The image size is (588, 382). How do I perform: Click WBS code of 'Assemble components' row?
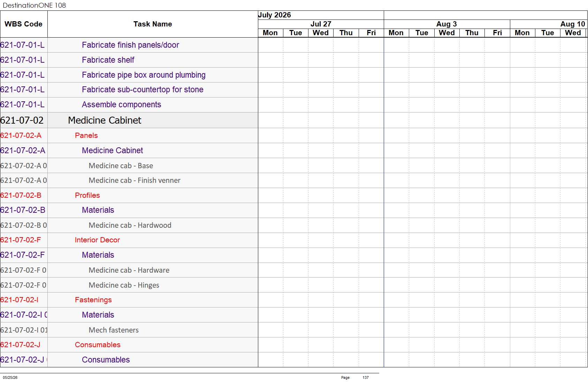coord(22,104)
